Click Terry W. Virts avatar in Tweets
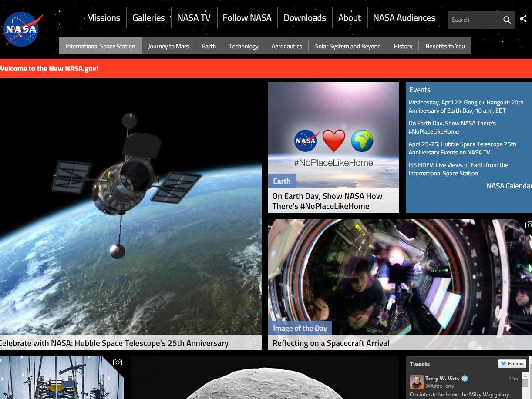The image size is (532, 399). (416, 382)
